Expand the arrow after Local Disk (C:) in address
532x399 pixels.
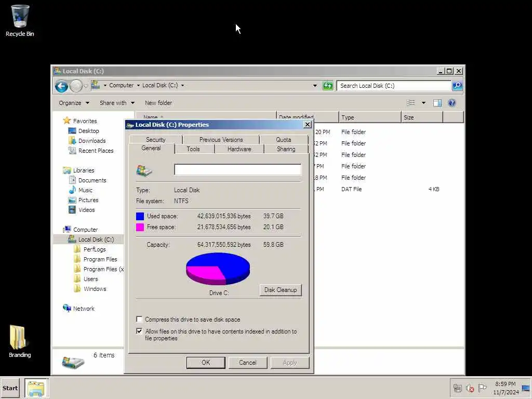(182, 86)
